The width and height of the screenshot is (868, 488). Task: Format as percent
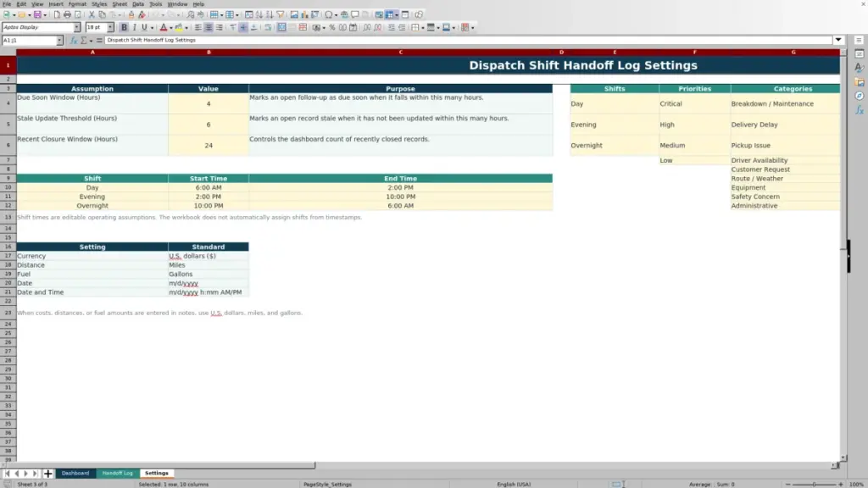tap(332, 28)
